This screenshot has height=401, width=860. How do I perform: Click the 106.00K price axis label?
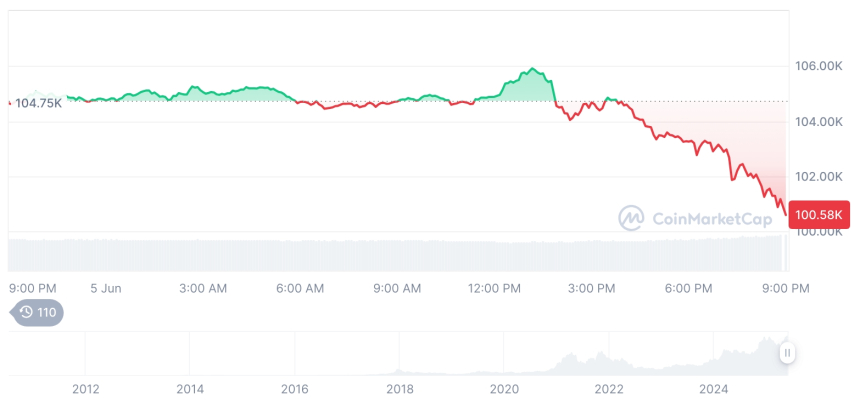click(x=818, y=66)
